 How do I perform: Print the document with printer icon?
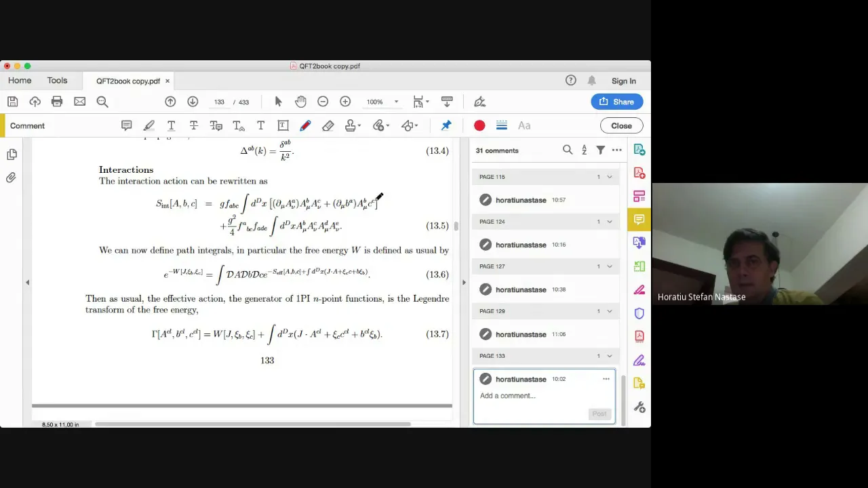57,102
